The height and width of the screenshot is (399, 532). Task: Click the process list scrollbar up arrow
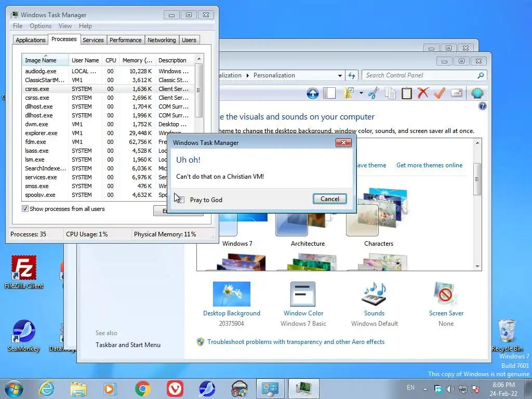click(199, 59)
